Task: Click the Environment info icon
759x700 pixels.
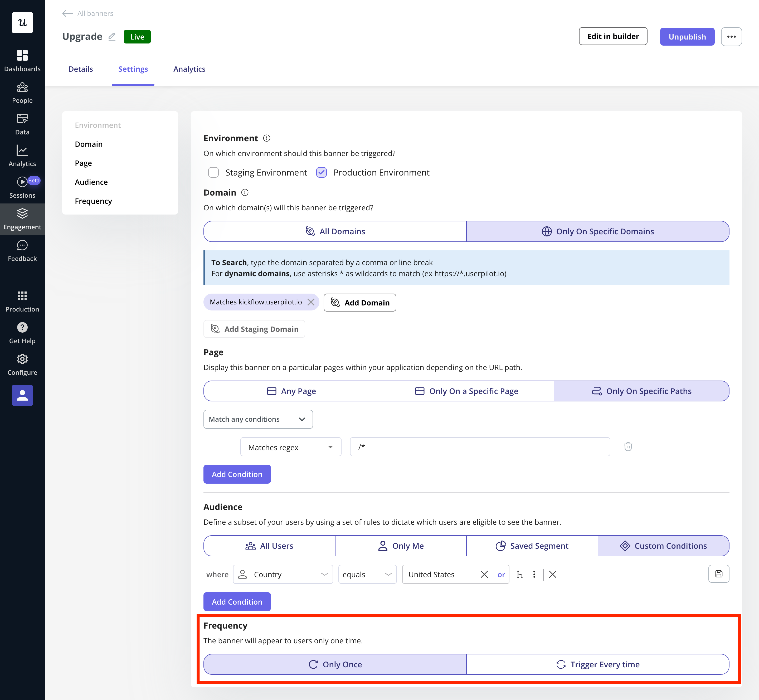Action: (267, 138)
